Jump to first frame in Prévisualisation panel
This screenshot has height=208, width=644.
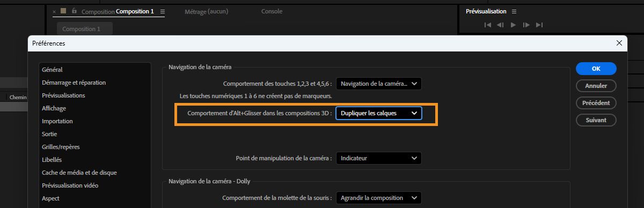[488, 25]
